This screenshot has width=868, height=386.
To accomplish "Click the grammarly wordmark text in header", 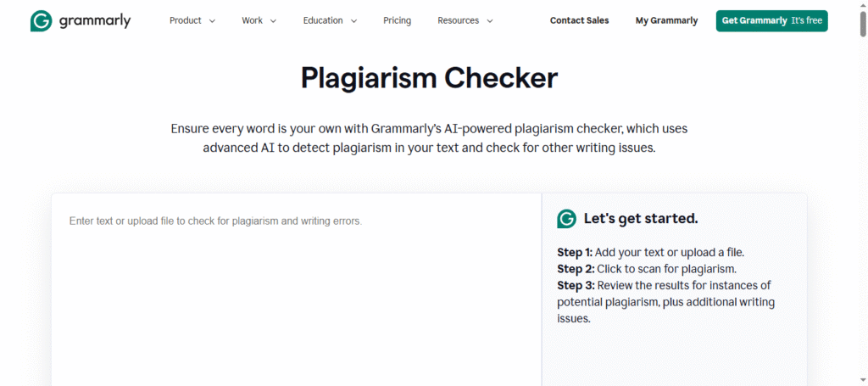I will 95,21.
